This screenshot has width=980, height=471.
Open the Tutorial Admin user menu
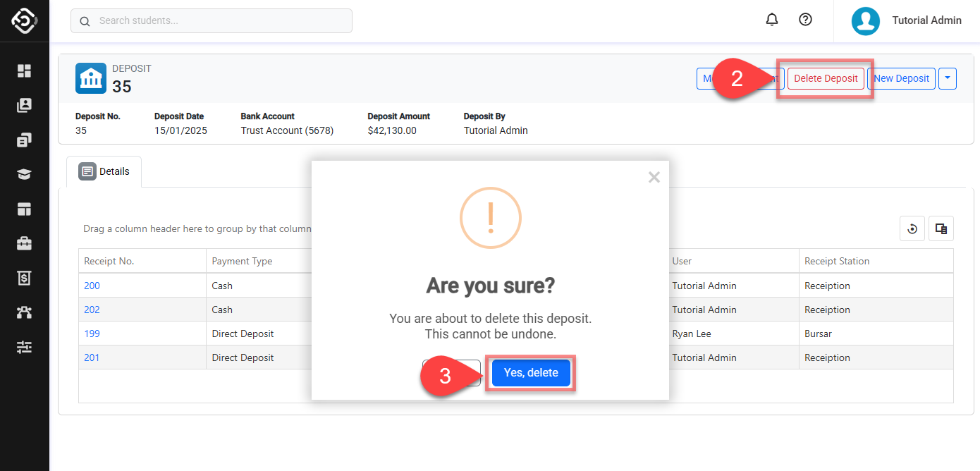click(907, 20)
